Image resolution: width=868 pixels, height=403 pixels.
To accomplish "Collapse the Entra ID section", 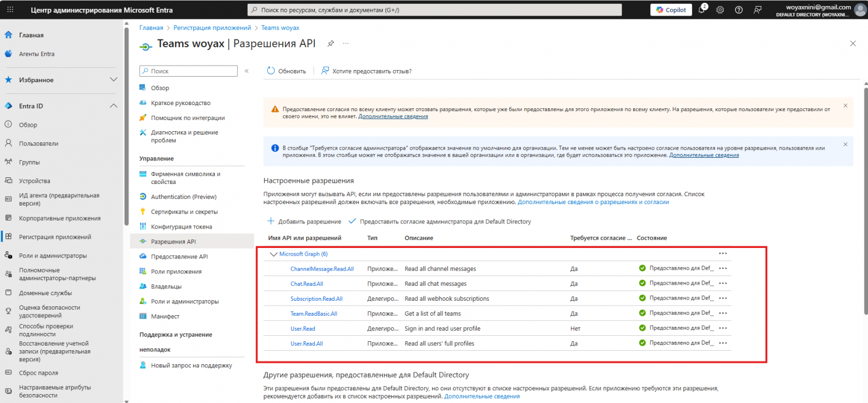I will click(114, 106).
